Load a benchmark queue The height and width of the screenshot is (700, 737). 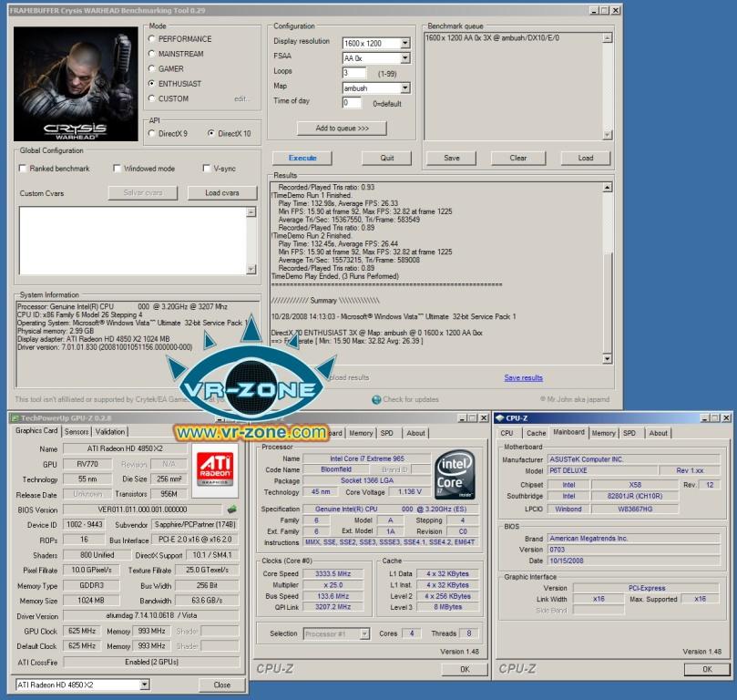pyautogui.click(x=586, y=158)
